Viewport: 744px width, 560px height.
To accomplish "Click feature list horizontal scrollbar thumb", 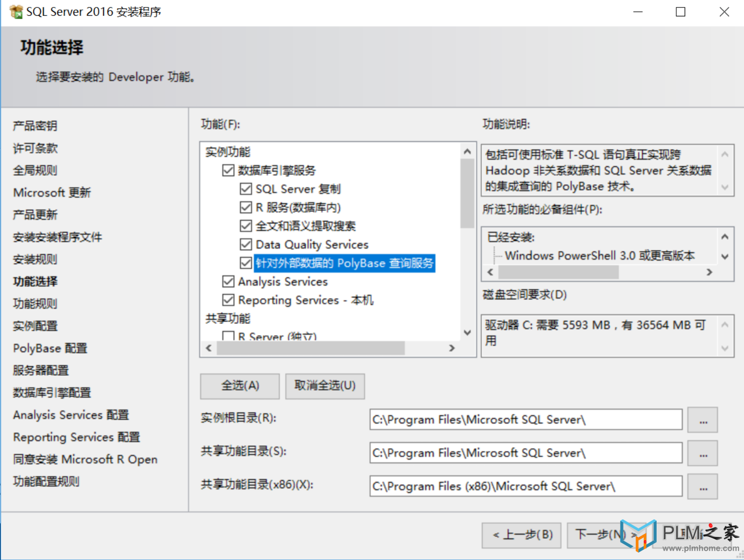I will pyautogui.click(x=311, y=348).
